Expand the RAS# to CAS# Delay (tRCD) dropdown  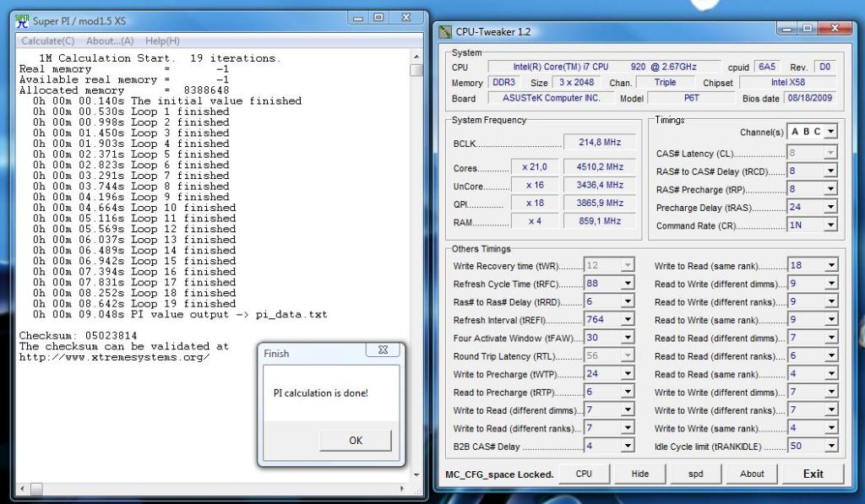830,171
